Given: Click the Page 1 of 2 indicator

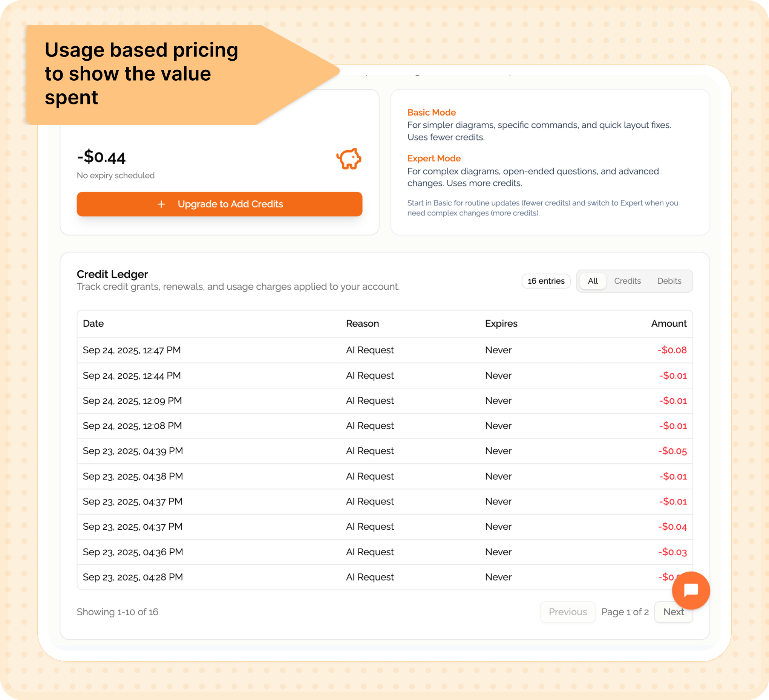Looking at the screenshot, I should pos(625,612).
